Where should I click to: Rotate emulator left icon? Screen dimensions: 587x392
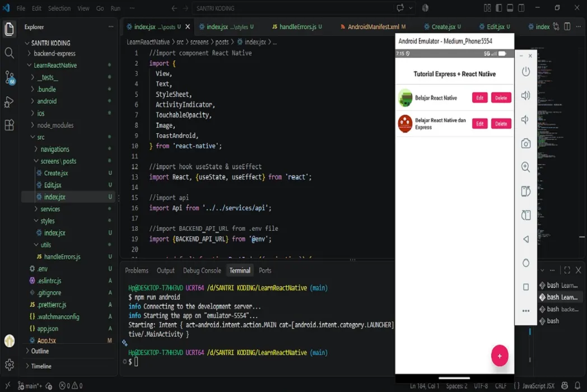click(x=526, y=192)
